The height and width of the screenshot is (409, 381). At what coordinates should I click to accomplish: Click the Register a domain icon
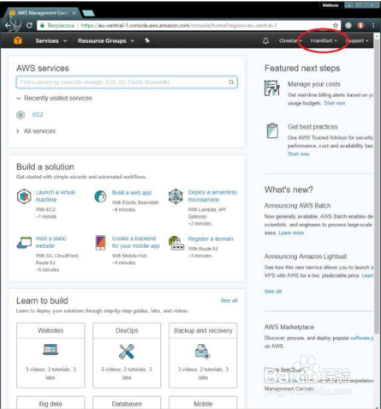click(x=176, y=243)
